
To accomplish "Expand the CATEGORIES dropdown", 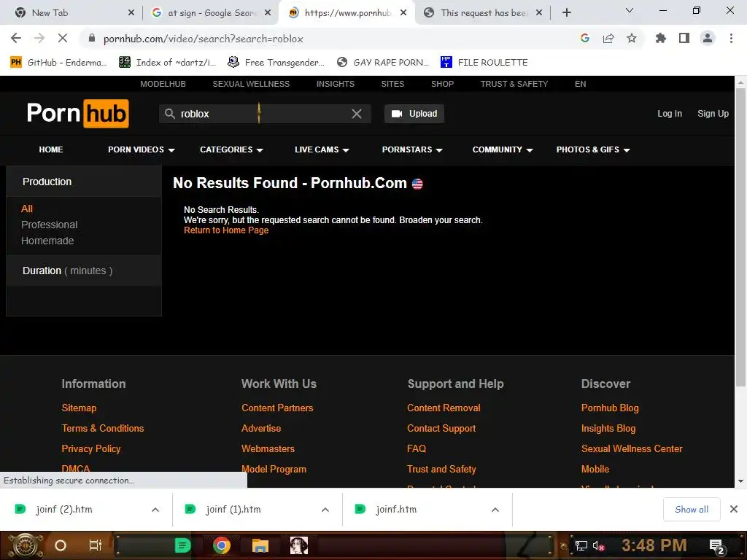I will point(231,149).
